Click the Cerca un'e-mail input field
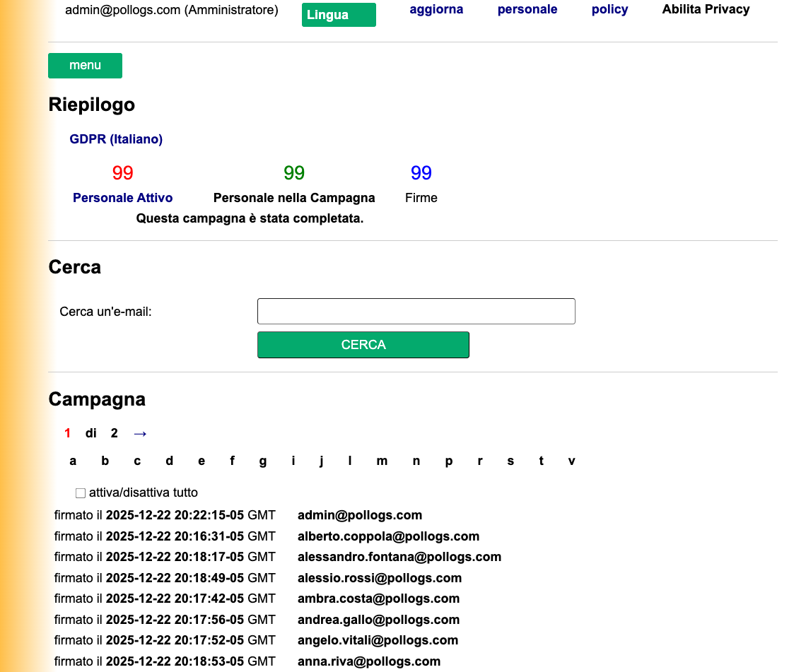806x672 pixels. tap(416, 311)
